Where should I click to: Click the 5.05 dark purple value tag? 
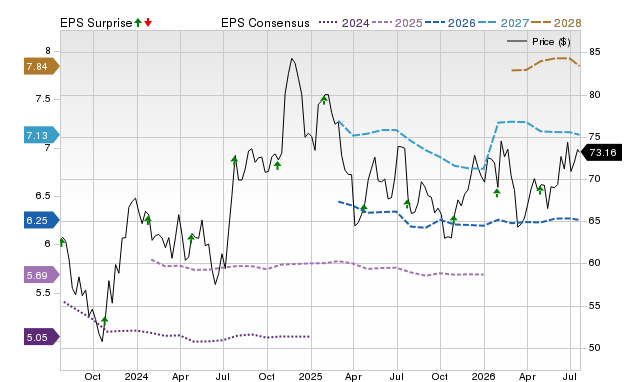pos(41,337)
